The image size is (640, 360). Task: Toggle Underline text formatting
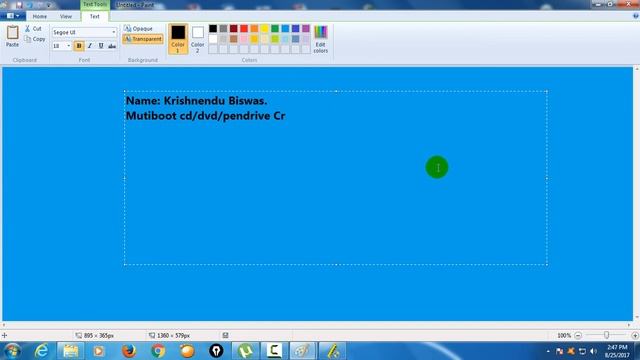tap(101, 46)
